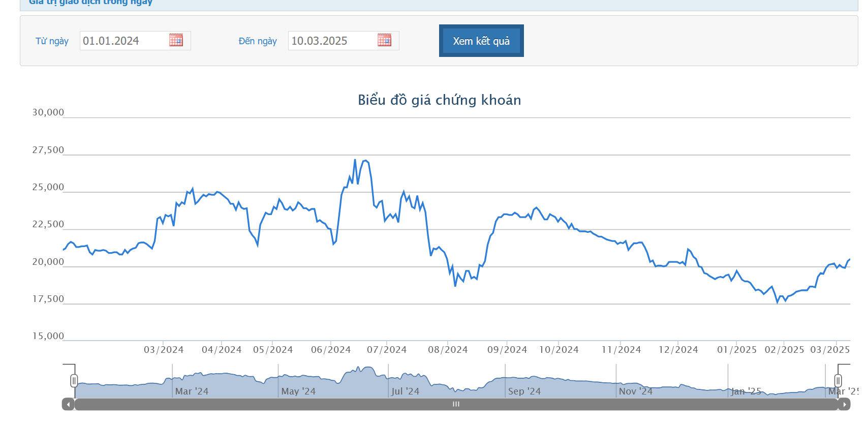868x424 pixels.
Task: Click the 30,000 y-axis label
Action: pos(48,112)
